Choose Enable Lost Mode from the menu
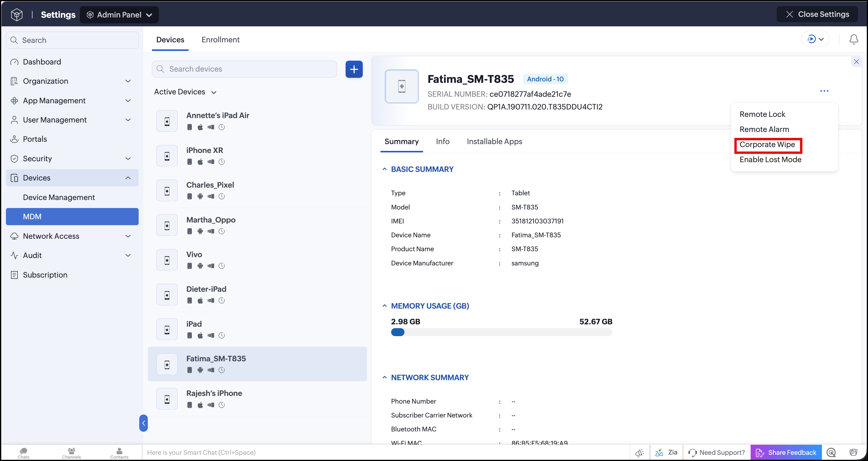The image size is (868, 461). point(770,159)
